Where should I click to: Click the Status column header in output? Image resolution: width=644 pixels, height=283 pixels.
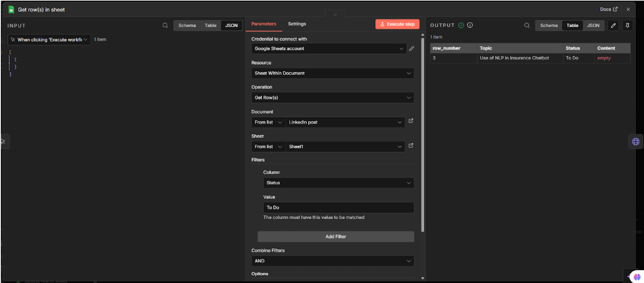(x=579, y=48)
